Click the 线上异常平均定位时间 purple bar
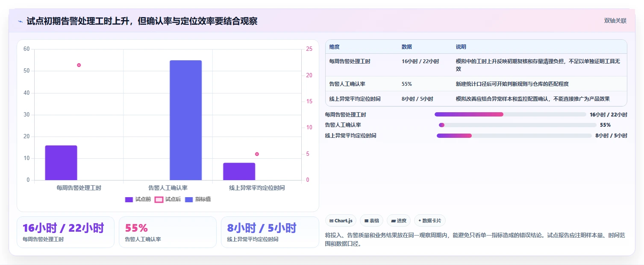Image resolution: width=644 pixels, height=265 pixels. 239,172
